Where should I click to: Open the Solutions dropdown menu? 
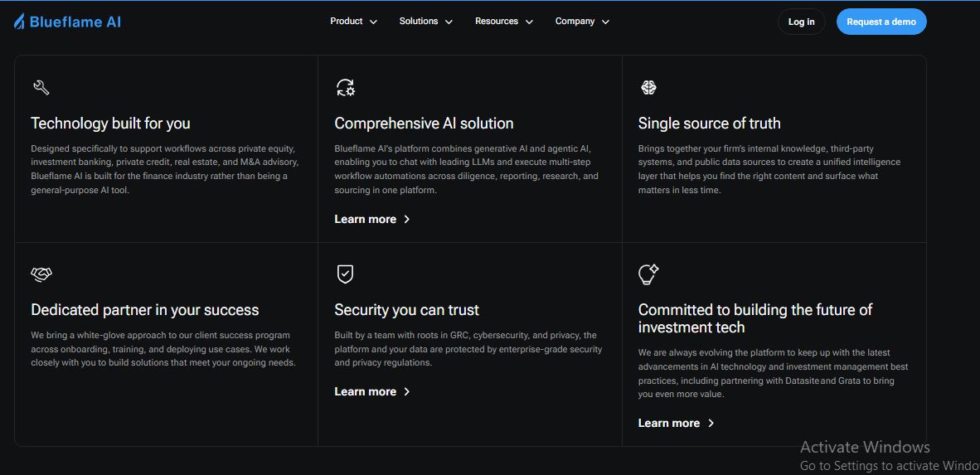tap(425, 22)
